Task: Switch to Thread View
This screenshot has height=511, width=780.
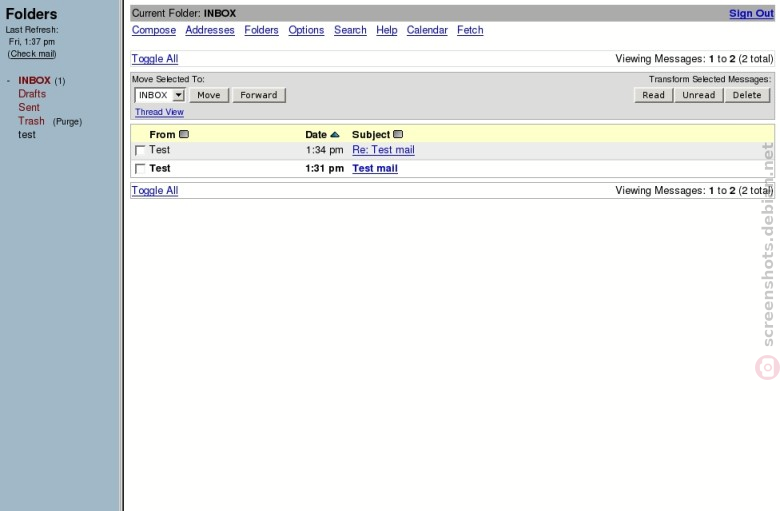Action: (159, 112)
